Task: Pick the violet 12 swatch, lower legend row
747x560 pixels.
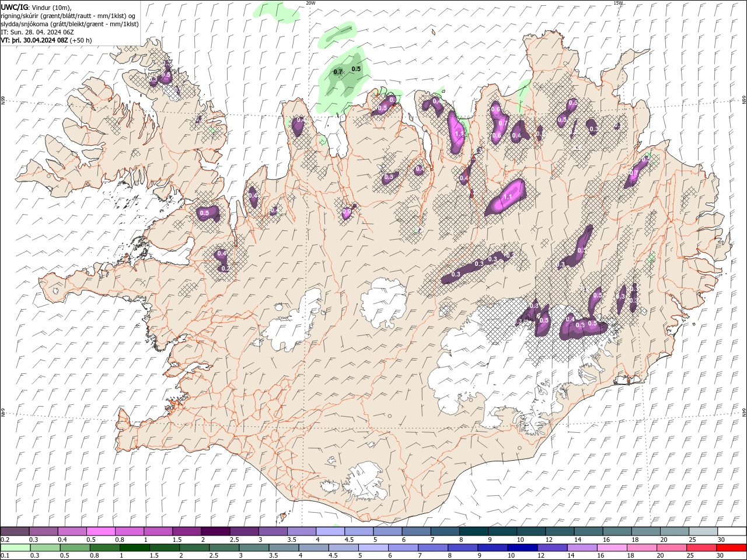Action: pyautogui.click(x=552, y=548)
